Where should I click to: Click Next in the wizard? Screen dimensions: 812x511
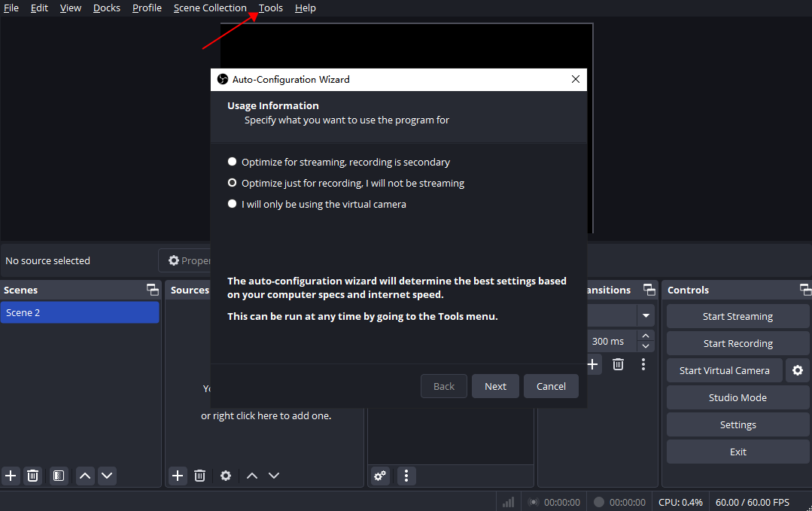coord(495,386)
